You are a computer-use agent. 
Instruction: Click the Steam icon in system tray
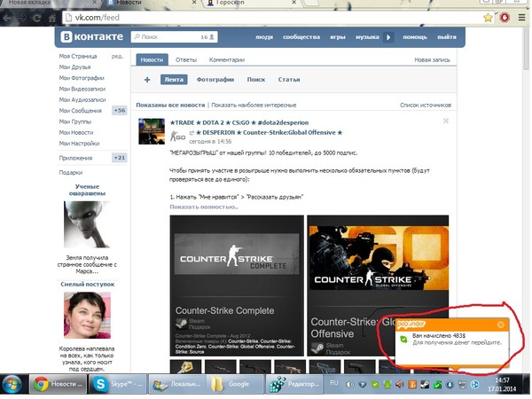tap(425, 385)
